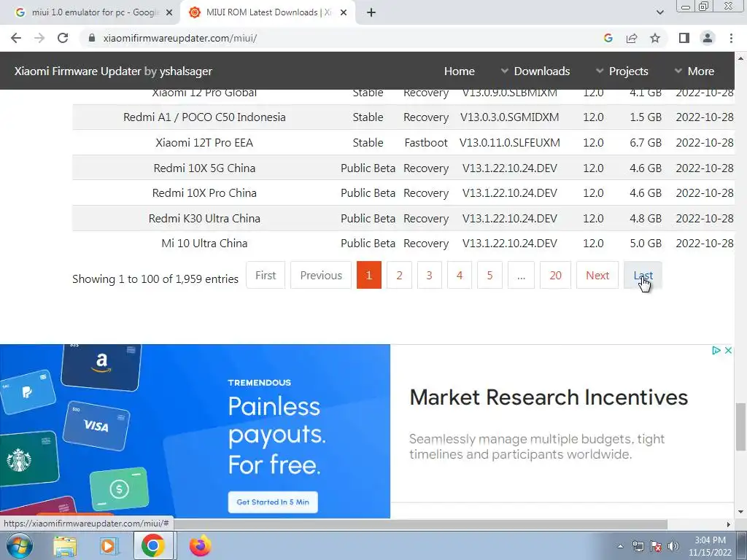Image resolution: width=747 pixels, height=560 pixels.
Task: Click 'Fastboot' type in Xiaomi 12T row
Action: (x=426, y=142)
